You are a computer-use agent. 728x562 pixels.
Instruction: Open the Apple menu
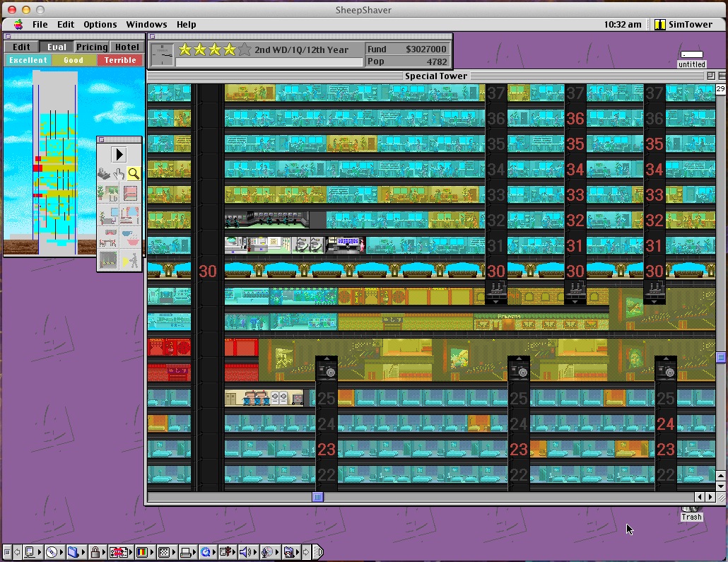click(18, 25)
